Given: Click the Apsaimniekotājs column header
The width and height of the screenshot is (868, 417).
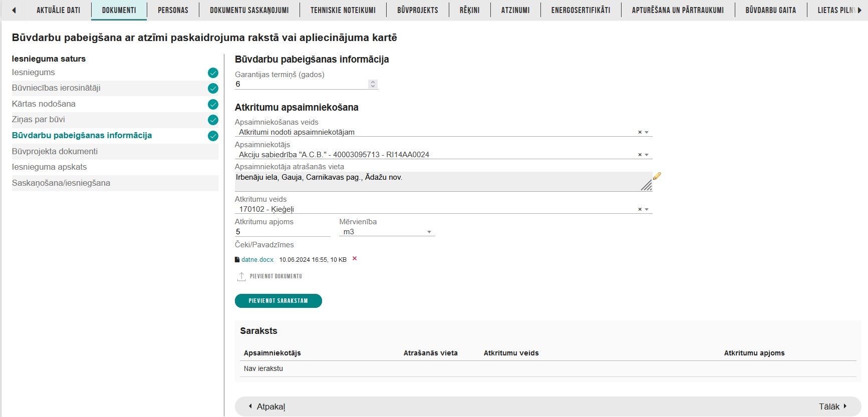Looking at the screenshot, I should [272, 353].
